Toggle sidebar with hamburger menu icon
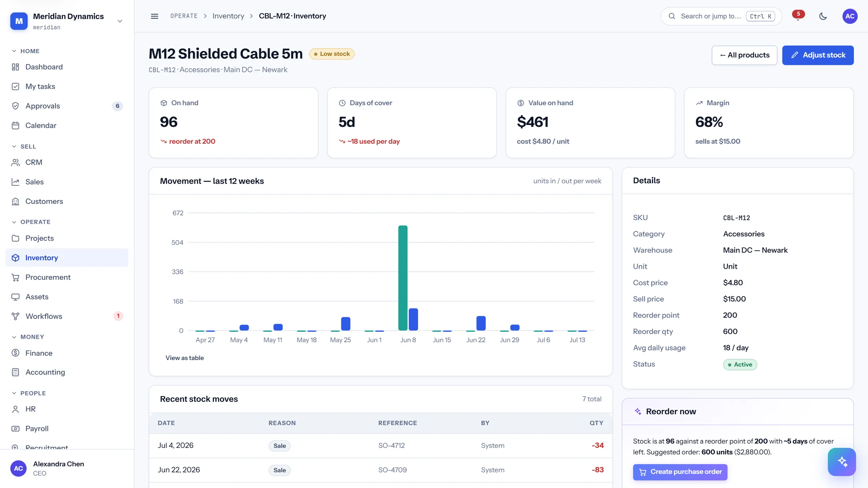This screenshot has height=488, width=868. 154,16
